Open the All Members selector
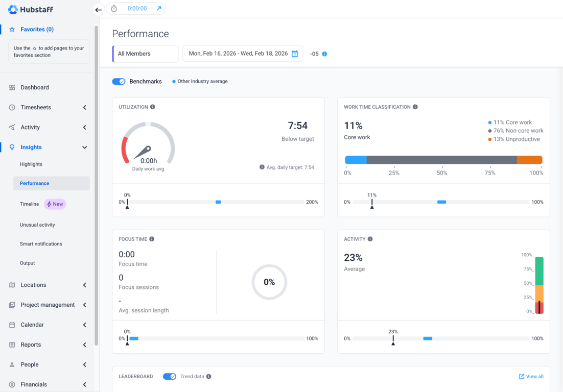 coord(146,54)
